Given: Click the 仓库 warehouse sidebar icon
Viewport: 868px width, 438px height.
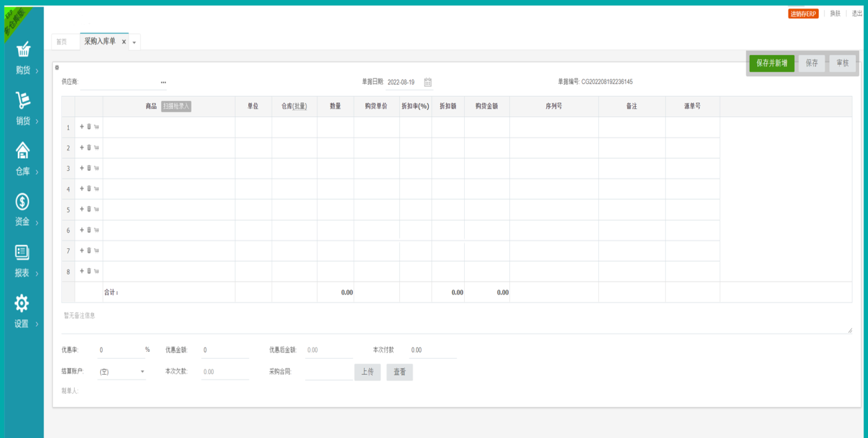Looking at the screenshot, I should 22,151.
